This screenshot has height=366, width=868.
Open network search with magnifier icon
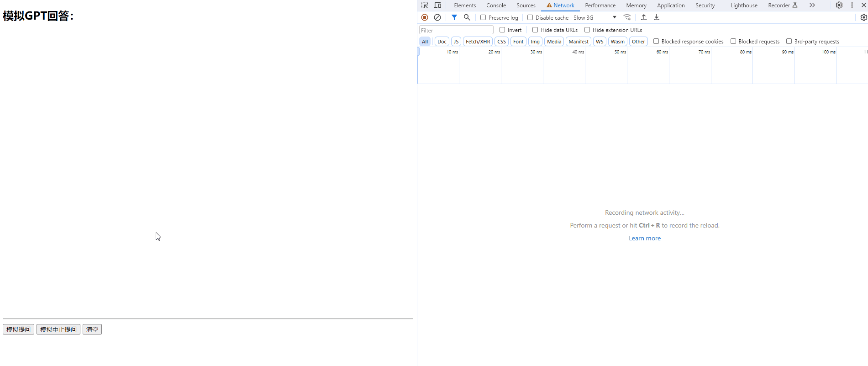pyautogui.click(x=467, y=17)
